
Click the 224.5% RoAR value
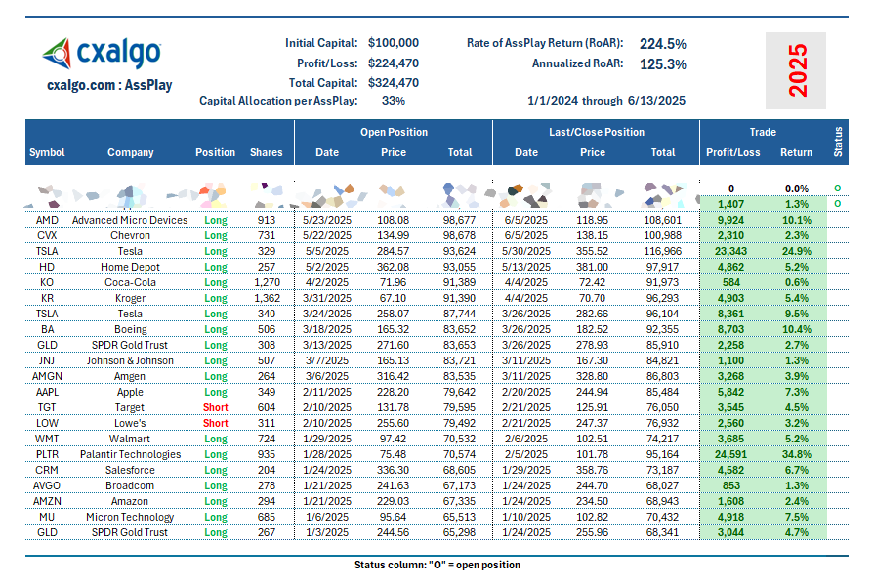pos(663,44)
